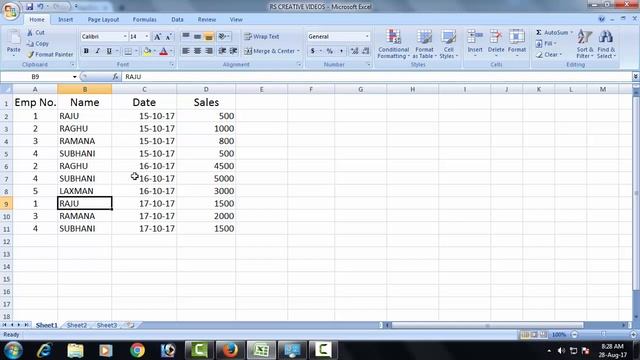The height and width of the screenshot is (360, 640).
Task: Open Conditional Formatting menu
Action: tap(393, 44)
